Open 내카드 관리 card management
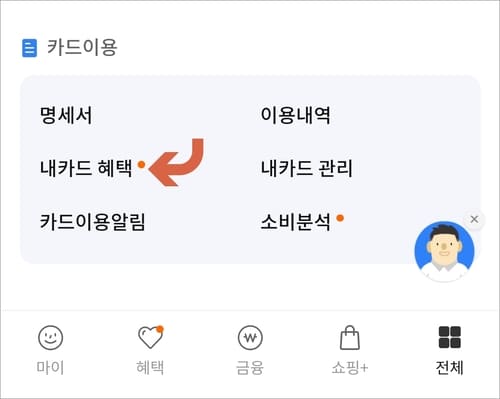Image resolution: width=500 pixels, height=399 pixels. (x=306, y=168)
